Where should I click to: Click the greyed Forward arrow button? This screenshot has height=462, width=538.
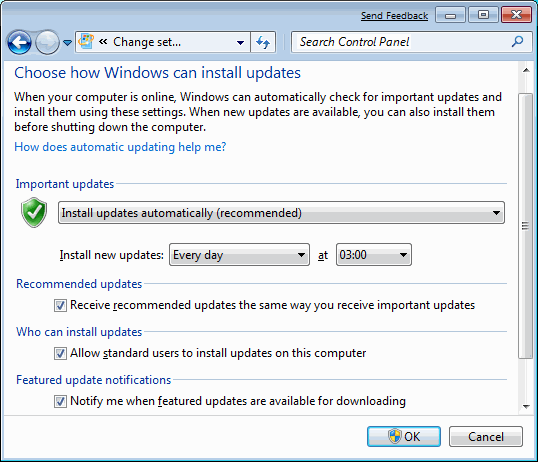click(x=47, y=43)
